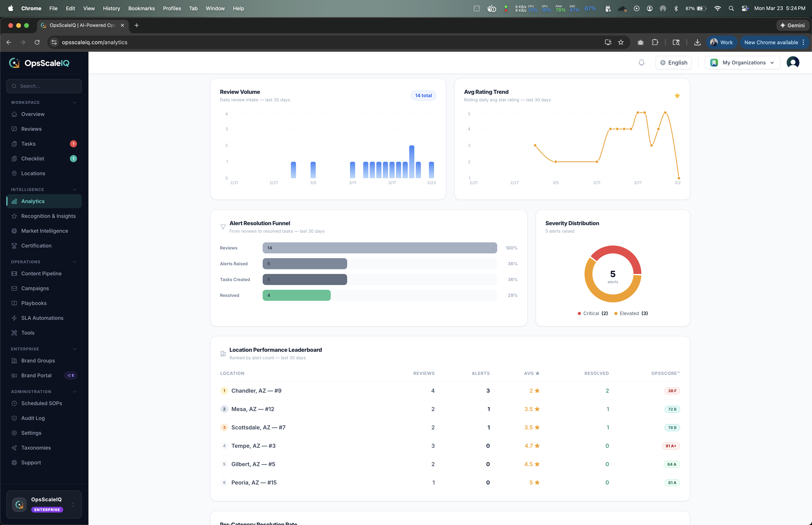The height and width of the screenshot is (525, 812).
Task: Open the SLA Automations lightning icon
Action: (14, 318)
